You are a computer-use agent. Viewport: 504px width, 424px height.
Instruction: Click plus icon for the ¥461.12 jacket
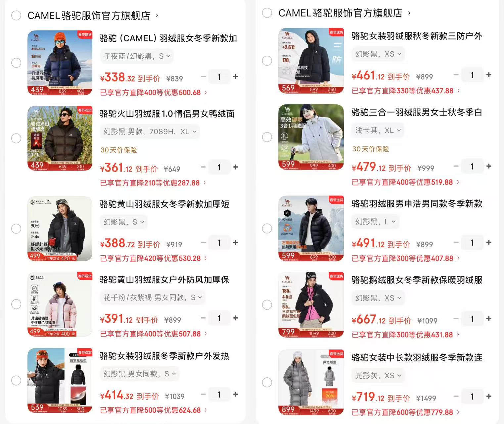(489, 75)
